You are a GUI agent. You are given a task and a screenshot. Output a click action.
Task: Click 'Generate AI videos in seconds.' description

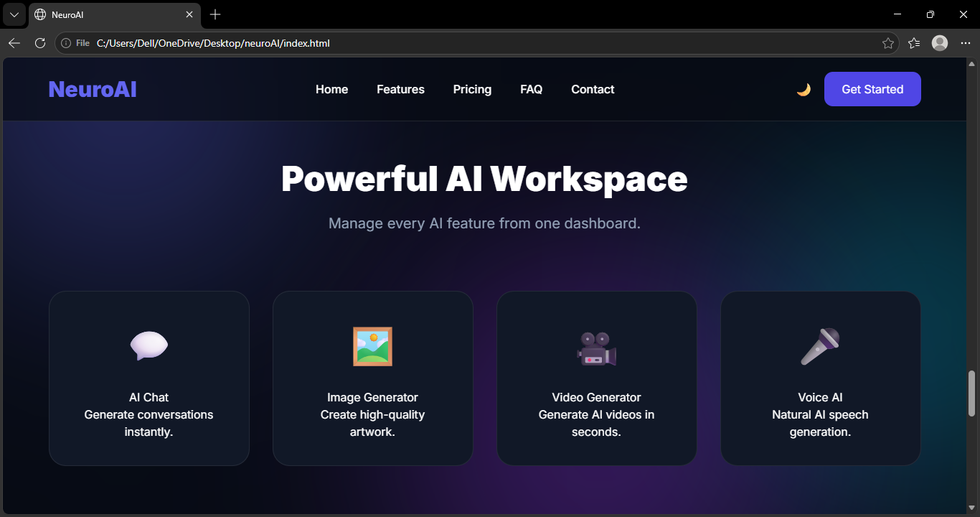[x=596, y=424]
